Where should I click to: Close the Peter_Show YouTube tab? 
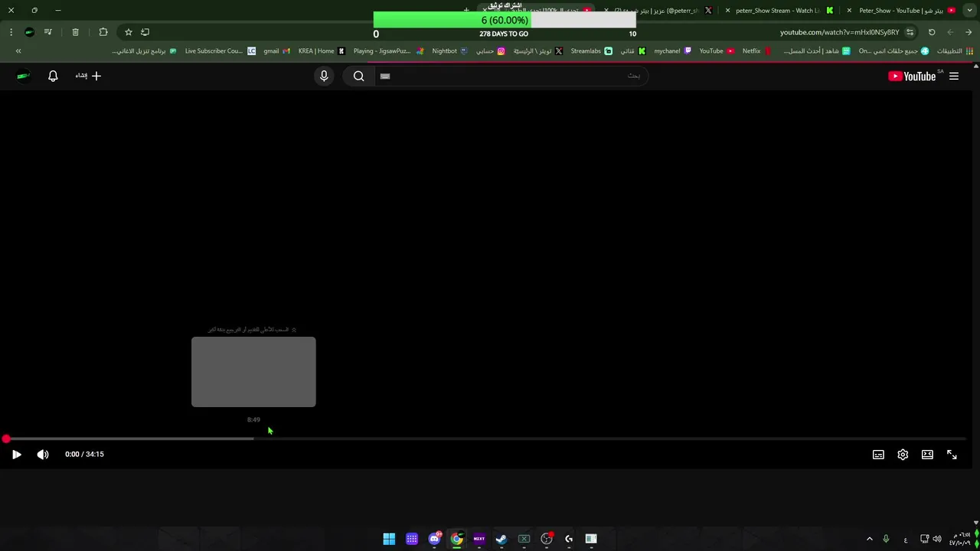click(x=849, y=11)
